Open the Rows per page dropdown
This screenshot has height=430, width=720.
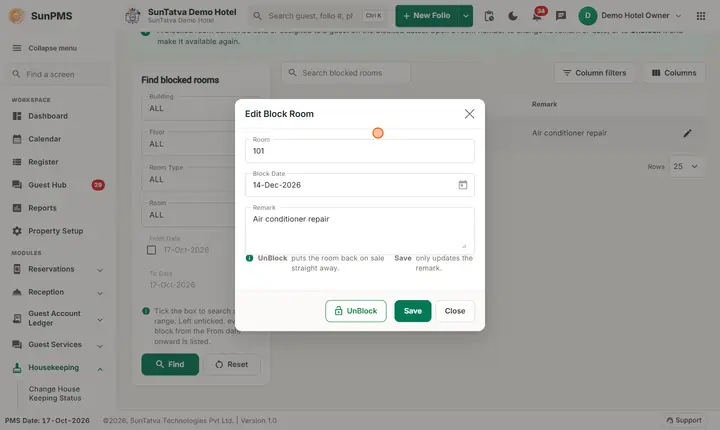click(686, 166)
